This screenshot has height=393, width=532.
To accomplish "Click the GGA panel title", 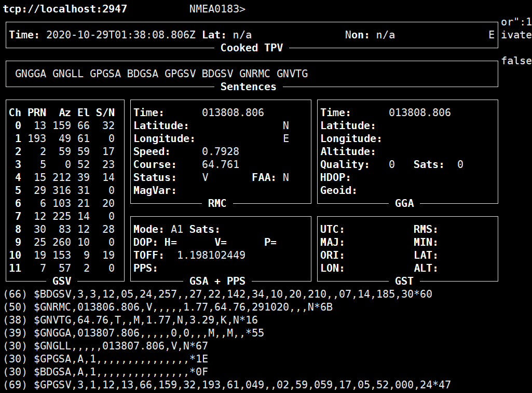I will 404,203.
